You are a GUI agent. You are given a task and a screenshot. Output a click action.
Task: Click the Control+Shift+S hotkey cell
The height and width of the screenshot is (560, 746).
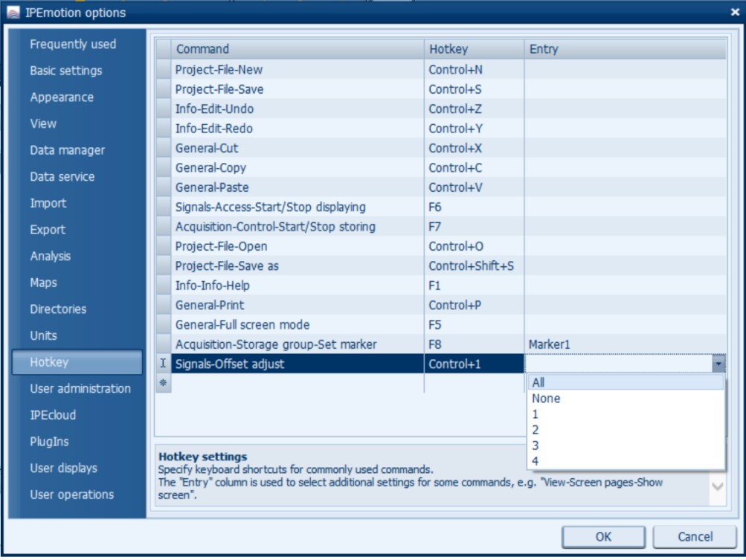click(474, 266)
